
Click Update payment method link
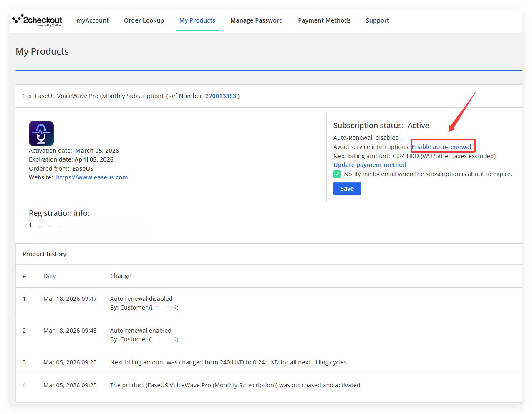coord(370,165)
